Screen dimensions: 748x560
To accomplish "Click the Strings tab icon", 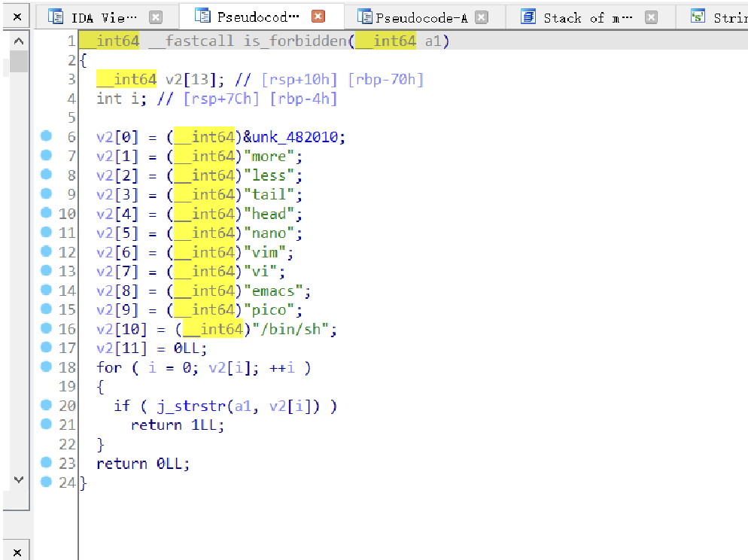I will pyautogui.click(x=698, y=17).
